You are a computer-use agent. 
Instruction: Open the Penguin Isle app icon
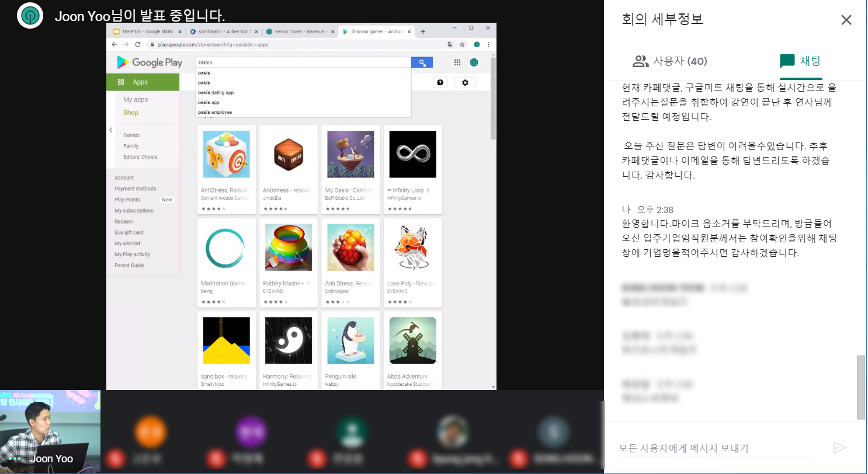point(350,341)
